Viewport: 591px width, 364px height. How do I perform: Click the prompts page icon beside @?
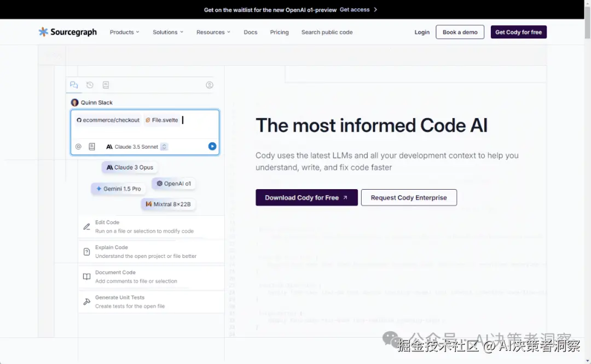92,146
